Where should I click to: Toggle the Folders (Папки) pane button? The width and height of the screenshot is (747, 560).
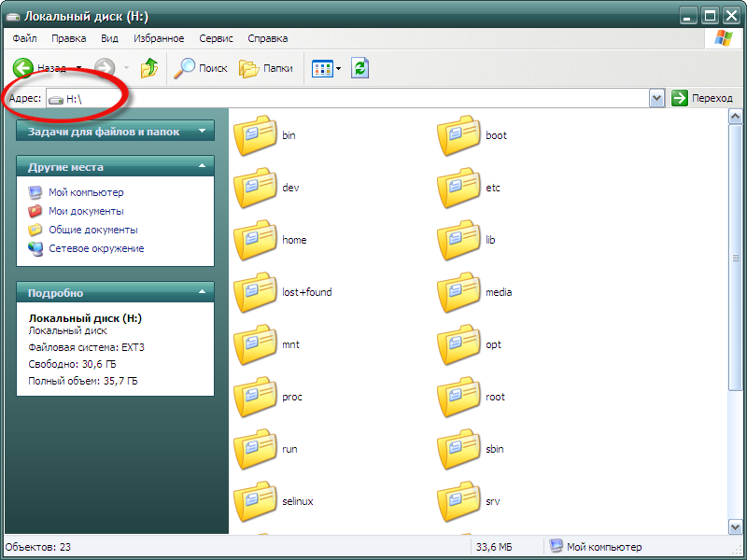pos(266,68)
